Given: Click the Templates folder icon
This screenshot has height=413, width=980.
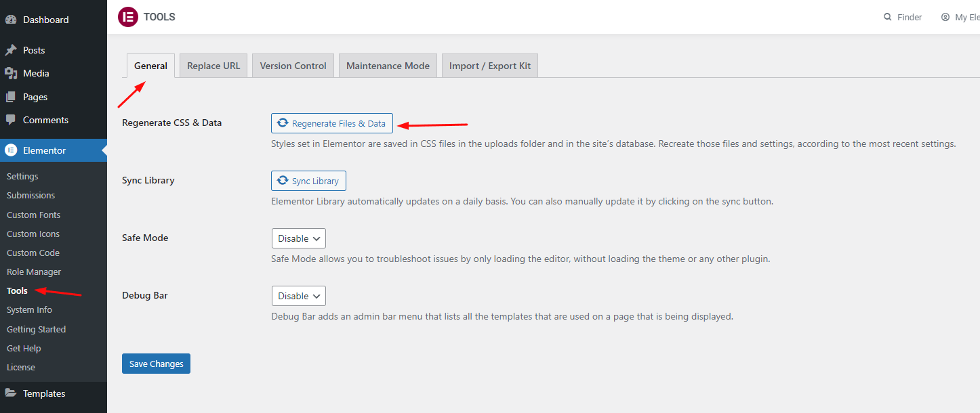Looking at the screenshot, I should pyautogui.click(x=11, y=393).
